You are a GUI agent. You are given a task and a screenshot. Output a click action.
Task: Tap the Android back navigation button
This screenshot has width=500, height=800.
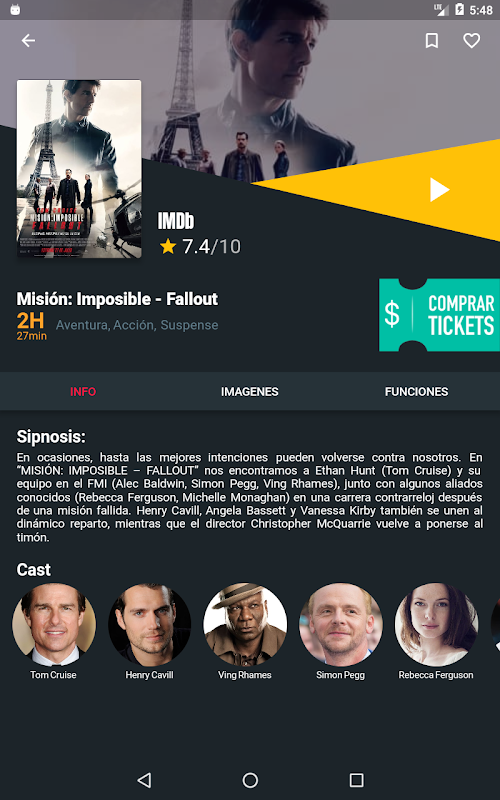[144, 780]
